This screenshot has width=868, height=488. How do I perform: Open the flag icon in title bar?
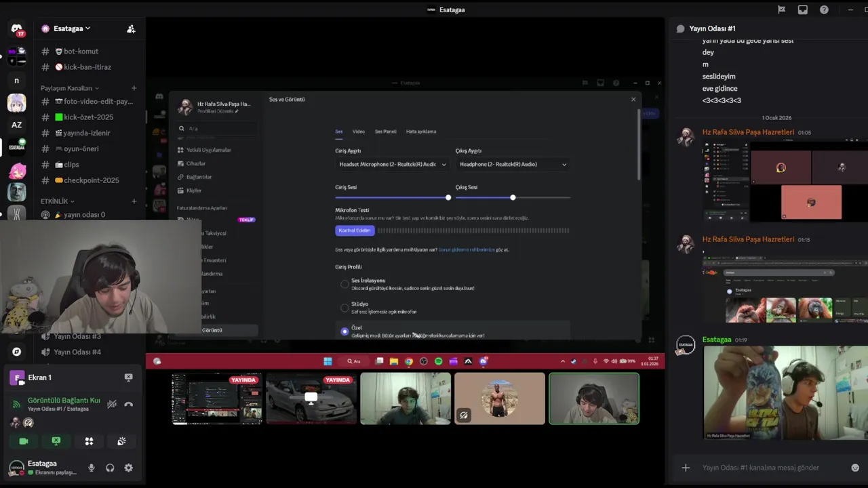coord(781,9)
